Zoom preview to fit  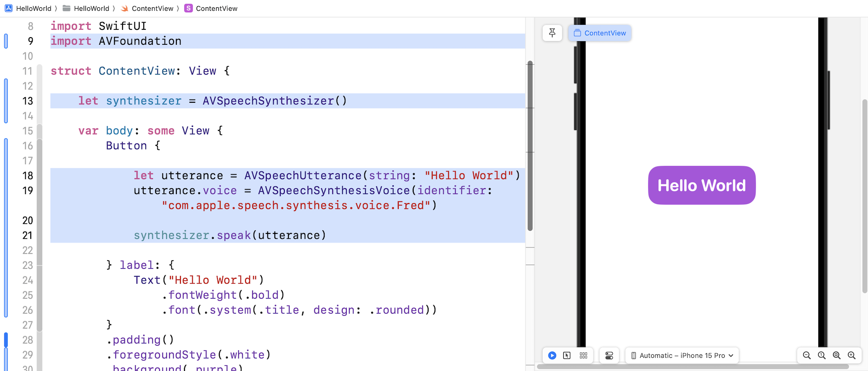(837, 356)
